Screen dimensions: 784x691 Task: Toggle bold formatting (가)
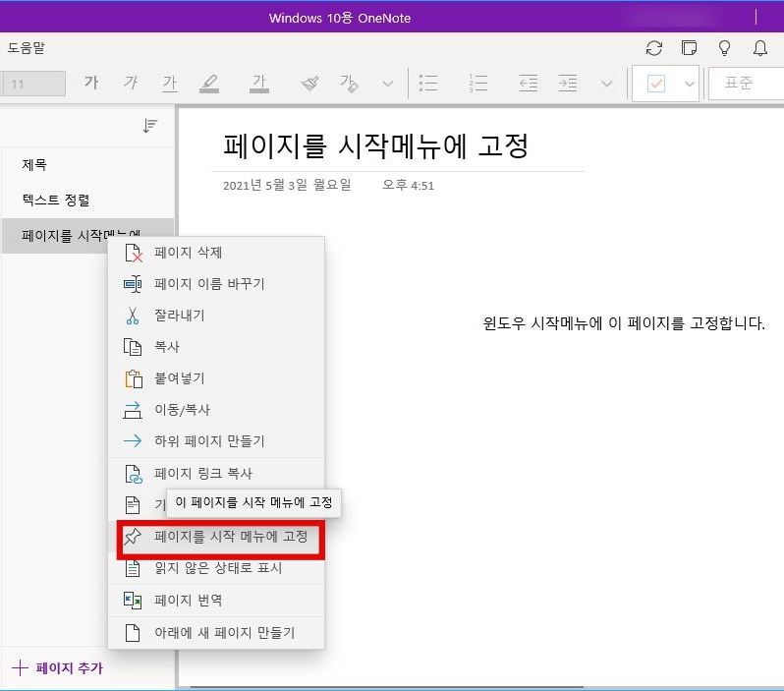(x=91, y=83)
